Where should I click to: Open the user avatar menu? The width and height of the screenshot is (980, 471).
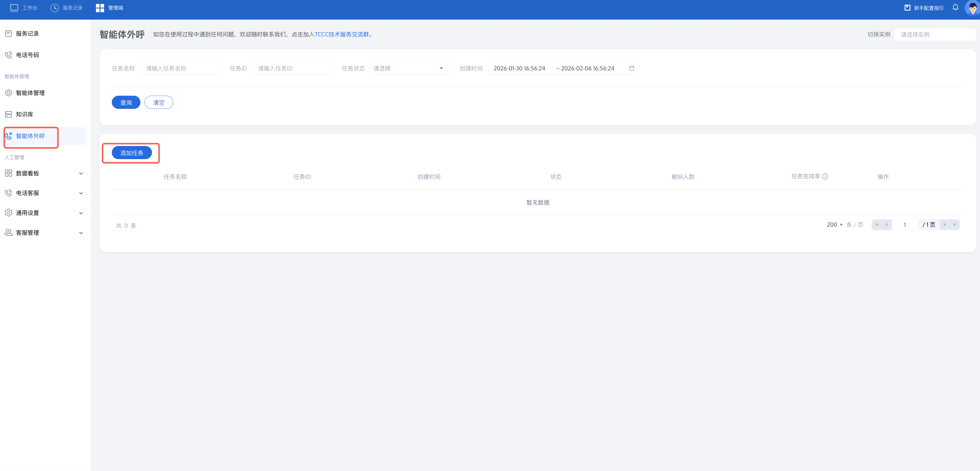point(972,8)
